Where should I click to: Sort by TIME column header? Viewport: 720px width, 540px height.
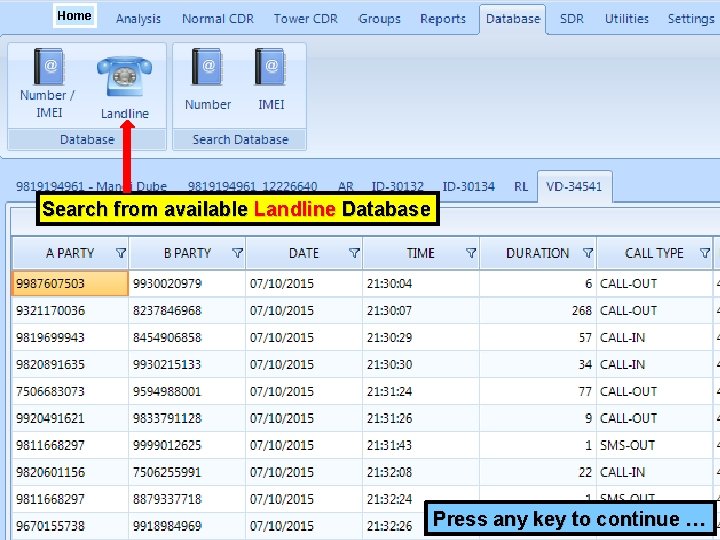tap(420, 253)
